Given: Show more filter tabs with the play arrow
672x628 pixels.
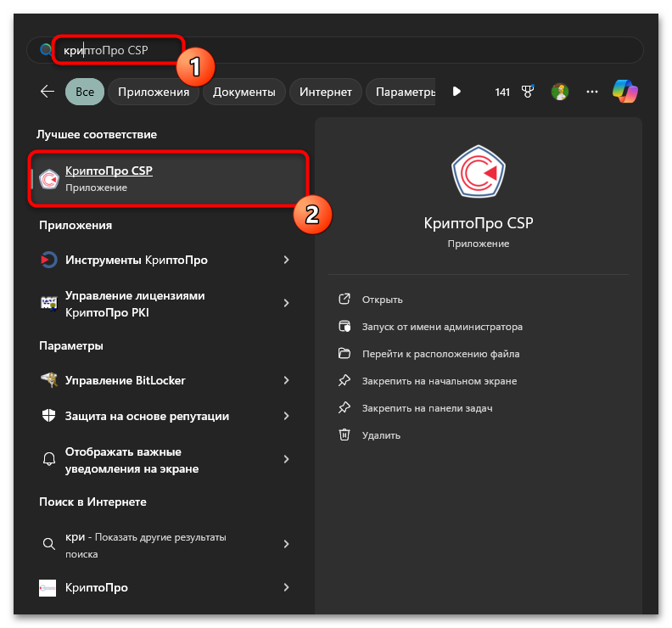Looking at the screenshot, I should (x=456, y=92).
